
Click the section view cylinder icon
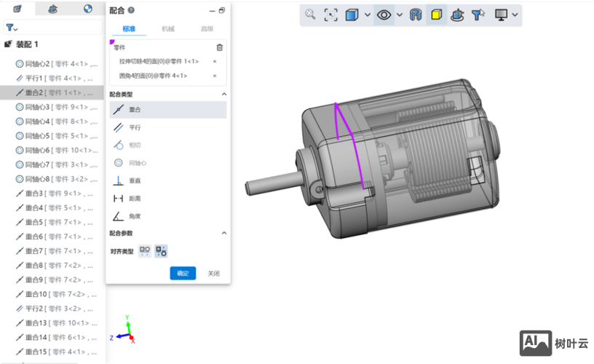(416, 15)
